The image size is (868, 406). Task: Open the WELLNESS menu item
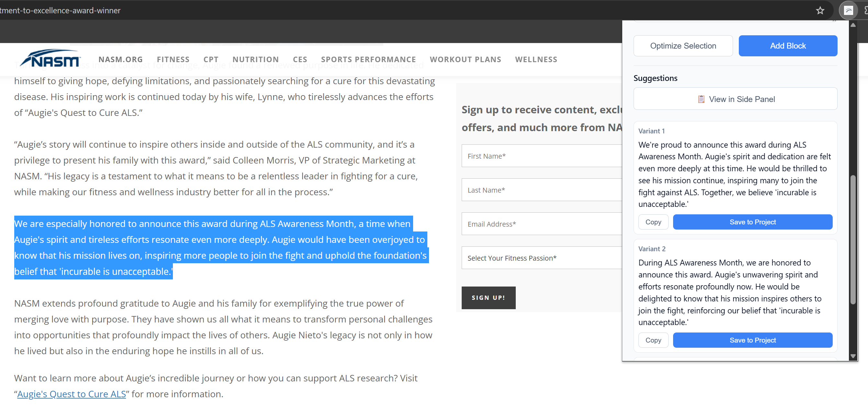coord(536,59)
